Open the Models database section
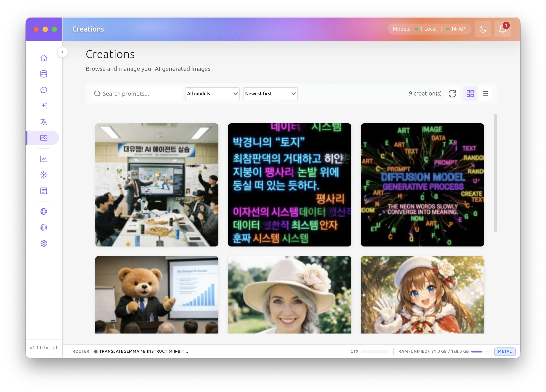This screenshot has height=392, width=546. pyautogui.click(x=44, y=74)
